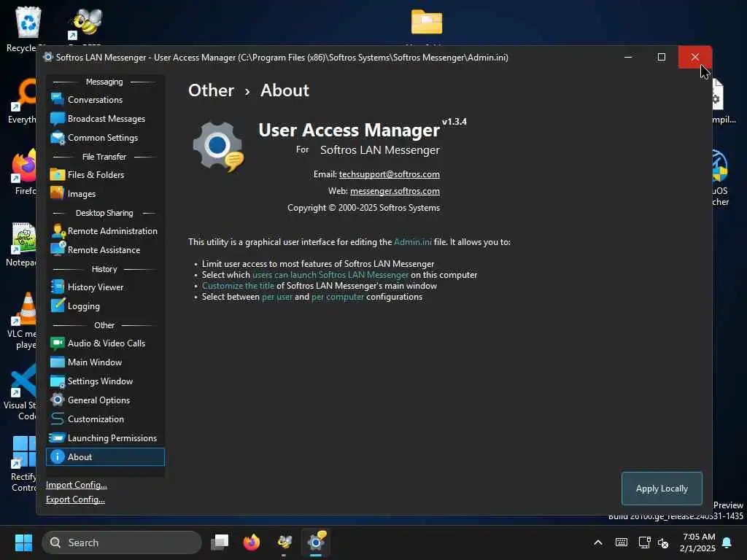Open Task View on the taskbar
The width and height of the screenshot is (747, 560).
point(220,542)
